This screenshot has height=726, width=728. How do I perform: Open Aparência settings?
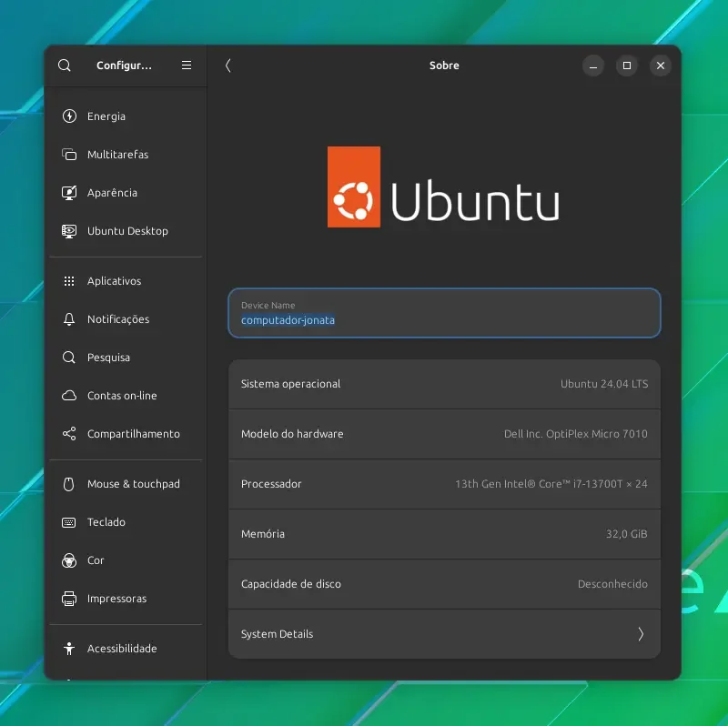pos(126,193)
